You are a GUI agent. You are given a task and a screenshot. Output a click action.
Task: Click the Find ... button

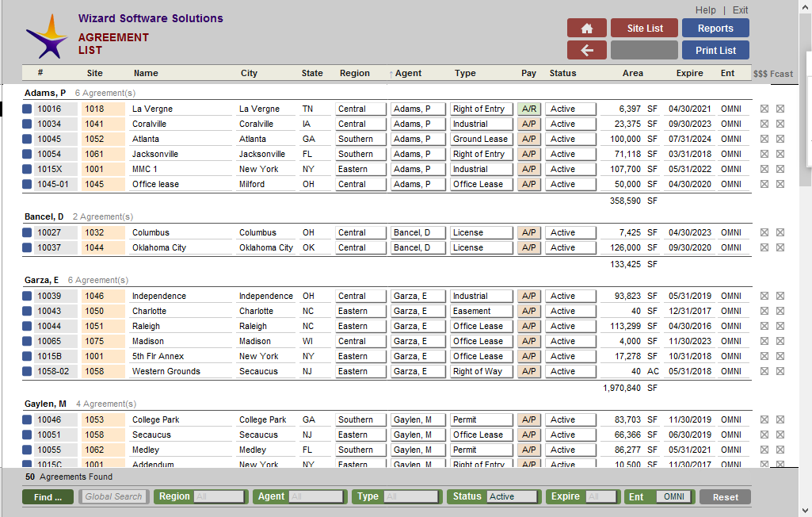pyautogui.click(x=48, y=496)
